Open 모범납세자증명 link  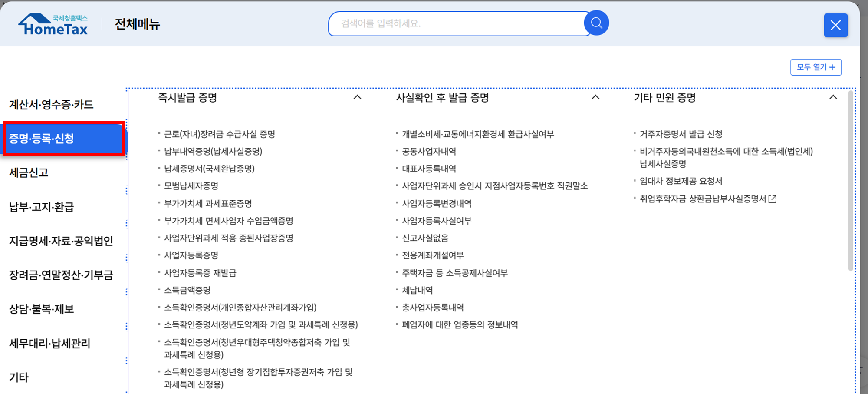(x=191, y=186)
